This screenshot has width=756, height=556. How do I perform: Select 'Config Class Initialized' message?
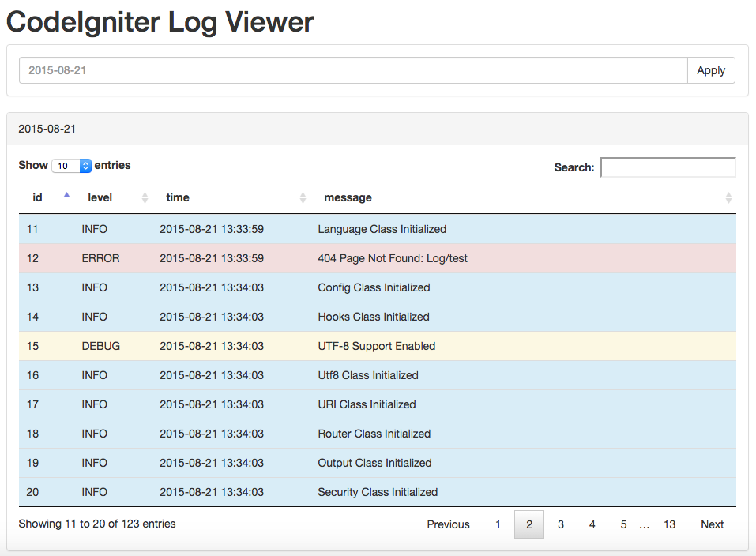374,287
